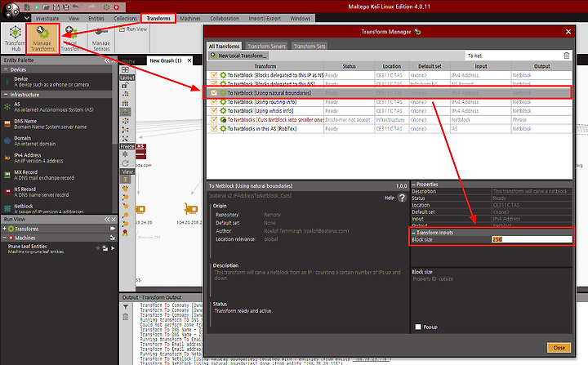Image resolution: width=588 pixels, height=365 pixels.
Task: Collapse the Devices palette category
Action: [x=6, y=69]
